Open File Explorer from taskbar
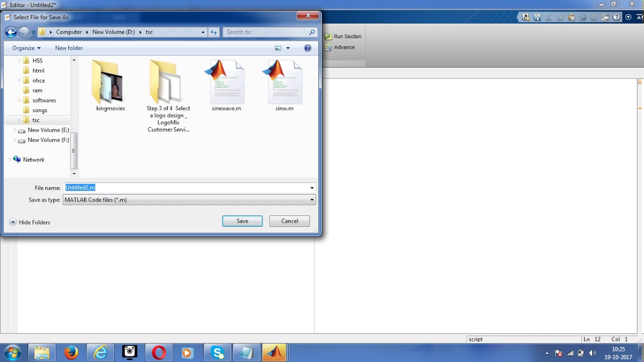 [x=42, y=353]
